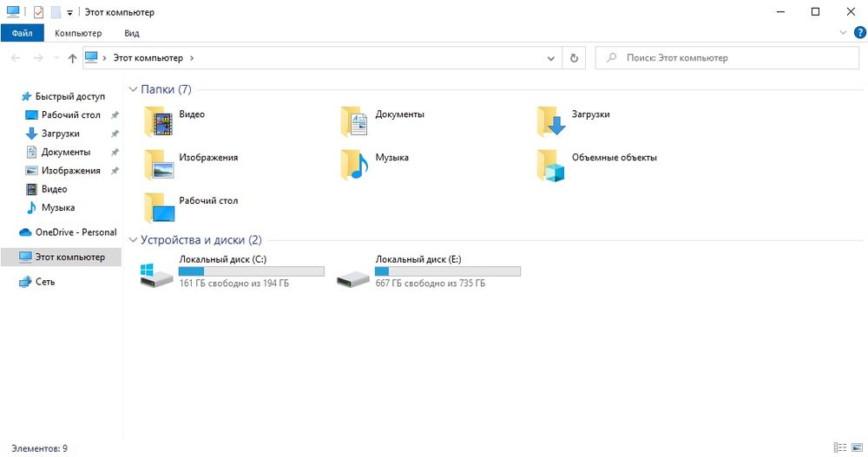868x457 pixels.
Task: Switch to details view icon in status bar
Action: tap(839, 447)
